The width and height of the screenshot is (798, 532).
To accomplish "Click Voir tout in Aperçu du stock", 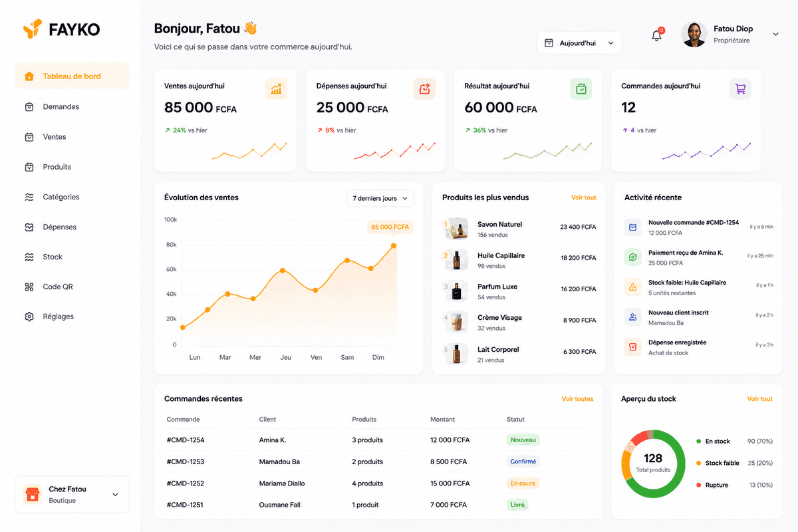I will click(760, 399).
